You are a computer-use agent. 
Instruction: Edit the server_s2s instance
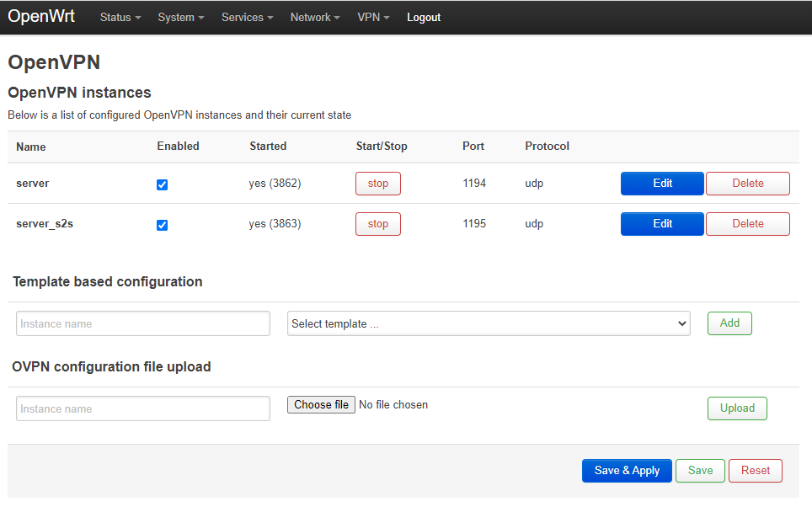(x=662, y=224)
